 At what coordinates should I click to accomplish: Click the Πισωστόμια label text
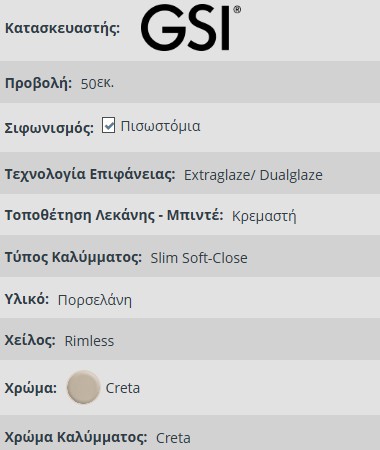160,126
